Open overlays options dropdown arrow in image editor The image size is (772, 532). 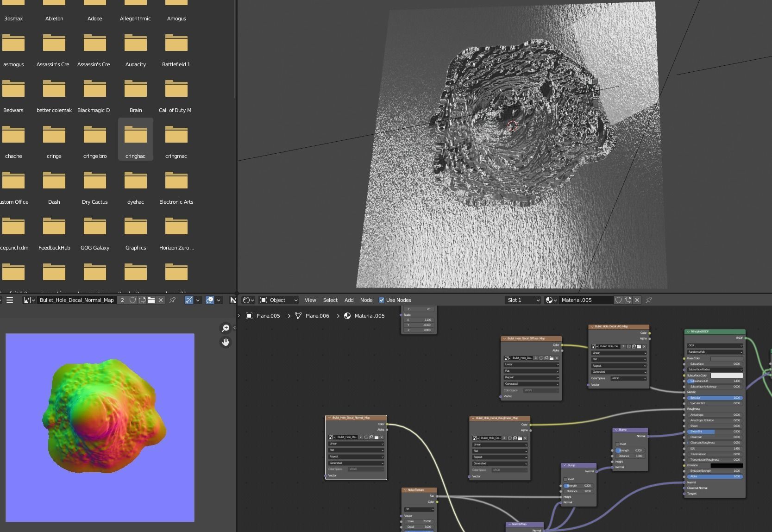(x=219, y=300)
